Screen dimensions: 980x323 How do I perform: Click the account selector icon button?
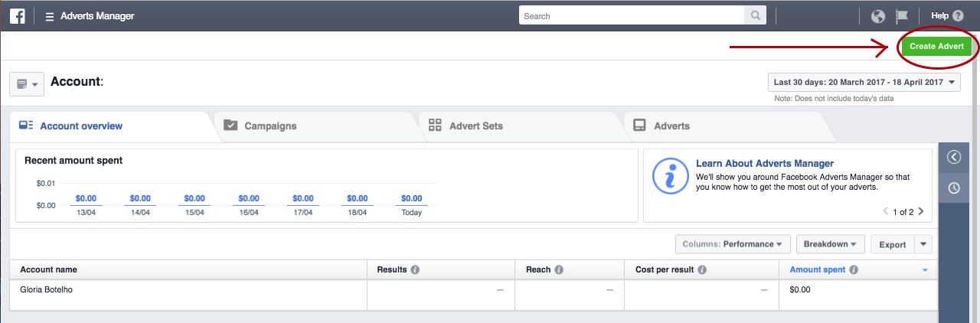[27, 83]
